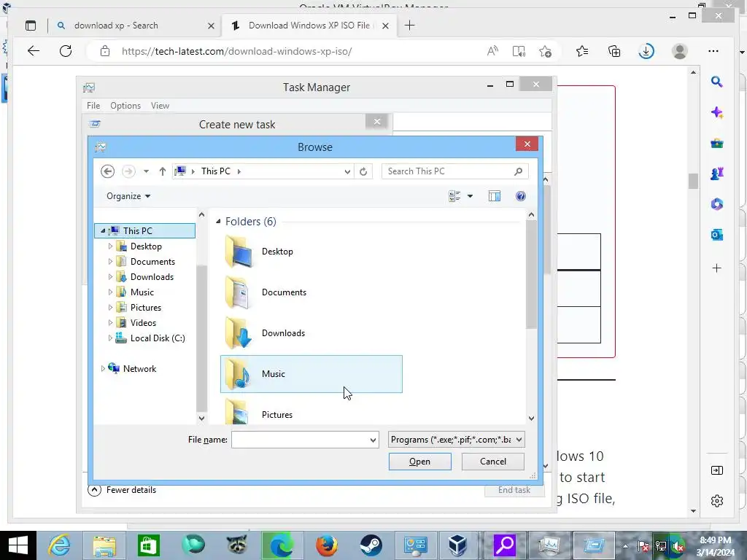Open view options dropdown arrow
Viewport: 747px width, 560px height.
click(470, 196)
